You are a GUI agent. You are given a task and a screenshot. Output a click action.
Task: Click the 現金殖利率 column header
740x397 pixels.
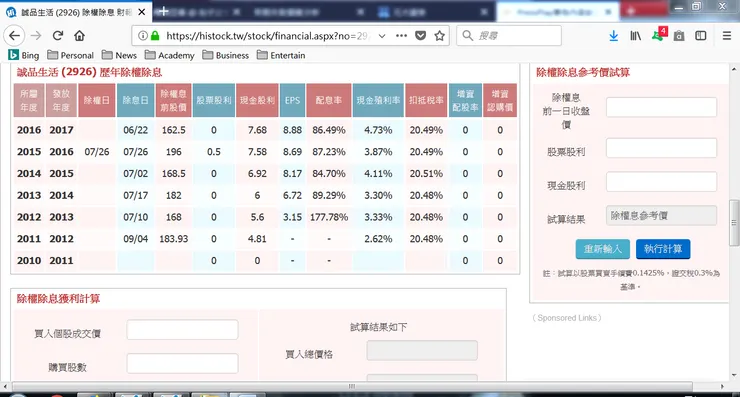click(x=378, y=100)
